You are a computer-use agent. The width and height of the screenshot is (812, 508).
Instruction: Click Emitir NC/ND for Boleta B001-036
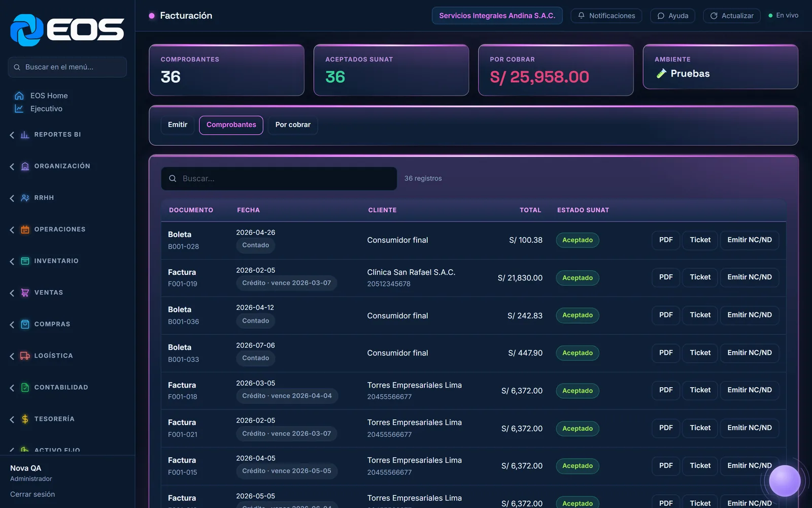tap(749, 315)
